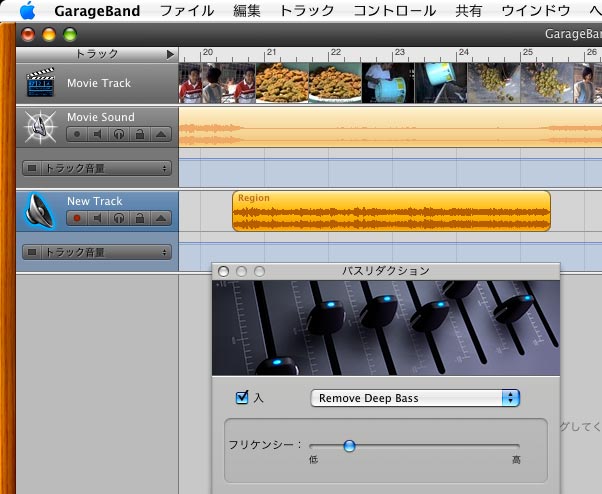
Task: Click the 低 end of frequency slider
Action: tap(313, 459)
